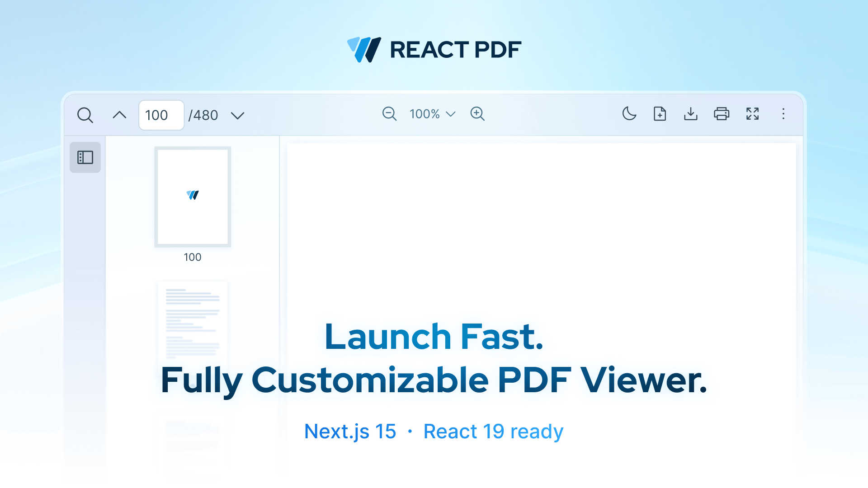Open file with the document plus icon

pos(660,114)
